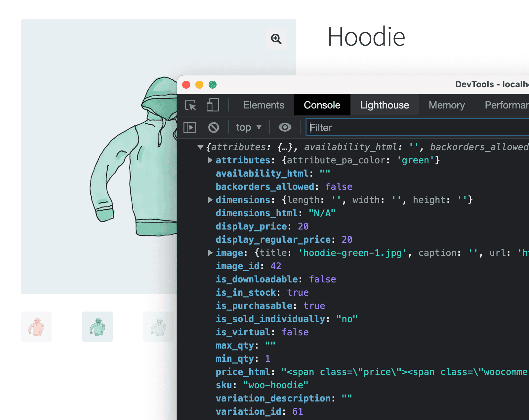The height and width of the screenshot is (420, 529).
Task: Toggle the device toolbar
Action: (x=213, y=105)
